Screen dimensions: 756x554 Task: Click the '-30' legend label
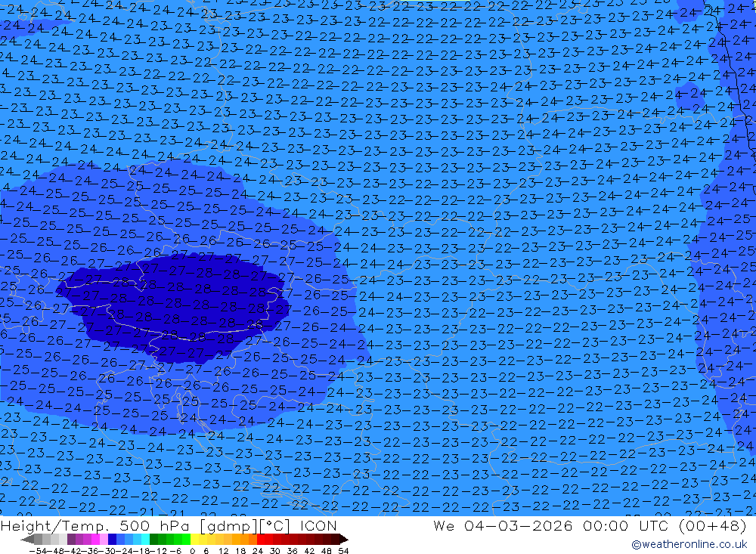tap(109, 551)
